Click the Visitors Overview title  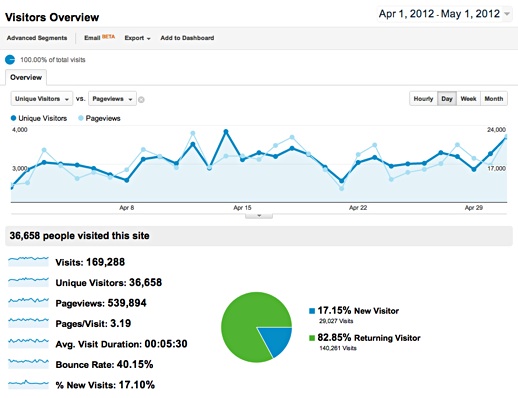52,17
